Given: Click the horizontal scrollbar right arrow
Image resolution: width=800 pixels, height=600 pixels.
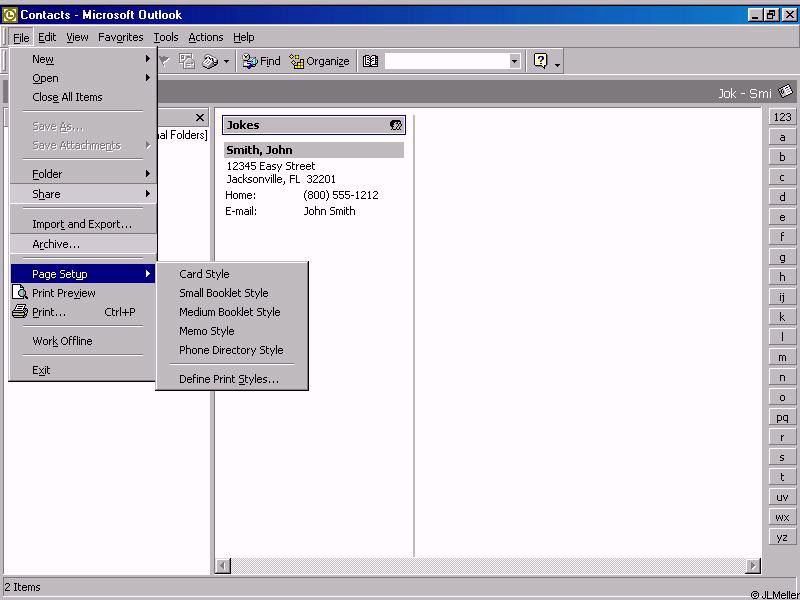Looking at the screenshot, I should pyautogui.click(x=753, y=565).
